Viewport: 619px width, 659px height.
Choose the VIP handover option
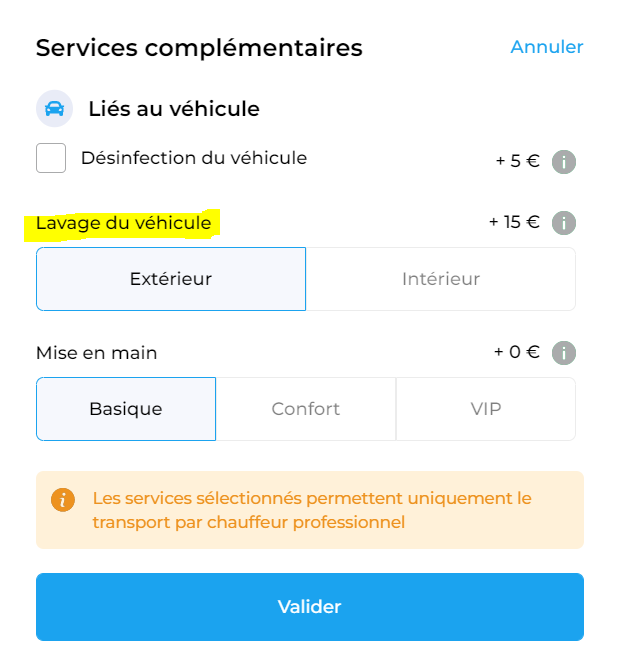(486, 409)
